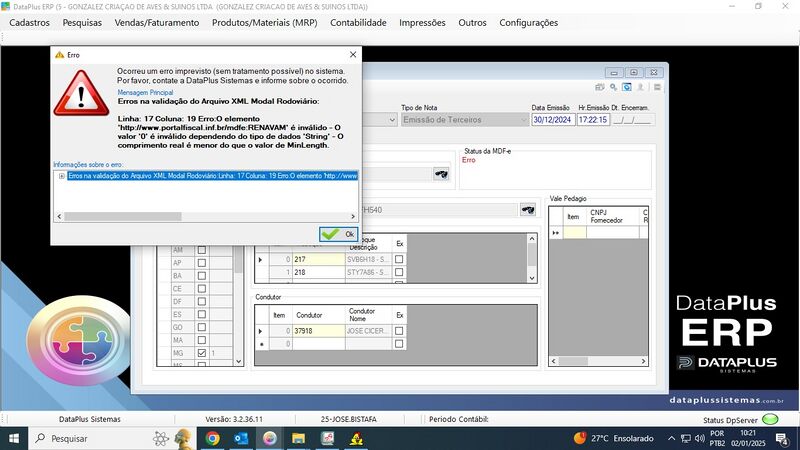Screen dimensions: 800x450
Task: Tick the BA state checkbox
Action: click(x=202, y=276)
